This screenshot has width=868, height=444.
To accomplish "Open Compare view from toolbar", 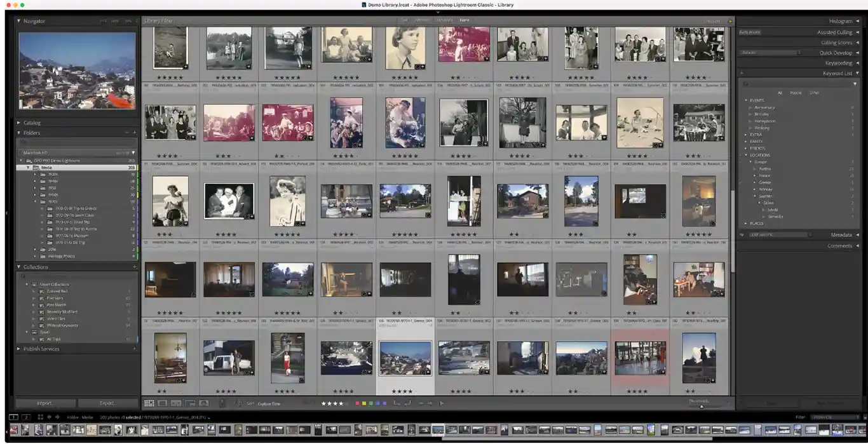I will tap(176, 403).
